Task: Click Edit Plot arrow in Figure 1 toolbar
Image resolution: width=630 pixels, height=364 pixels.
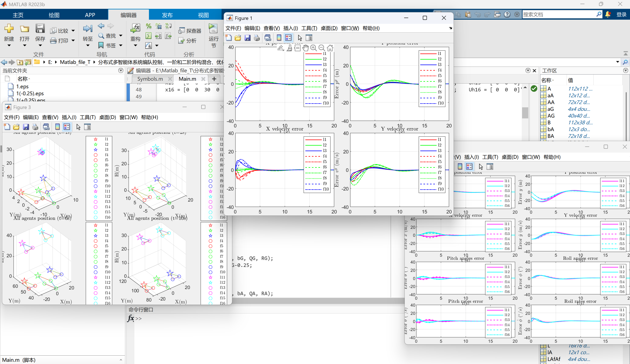Action: point(300,38)
